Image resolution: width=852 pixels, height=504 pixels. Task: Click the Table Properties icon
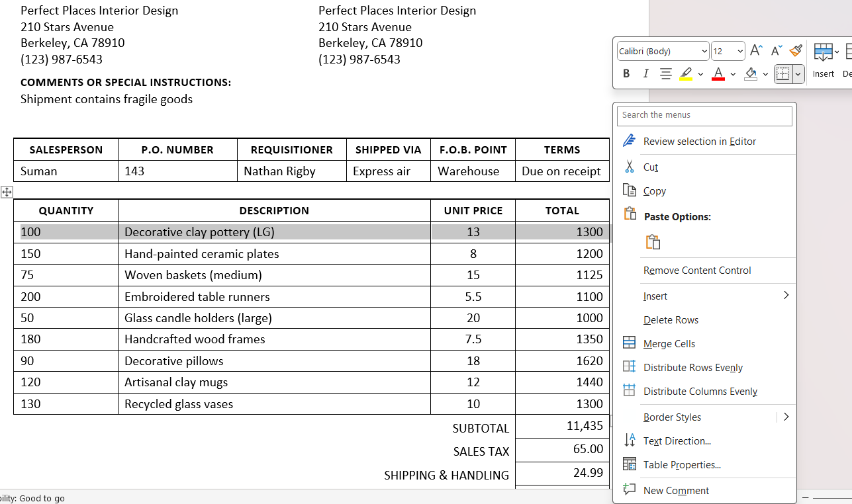pyautogui.click(x=630, y=464)
